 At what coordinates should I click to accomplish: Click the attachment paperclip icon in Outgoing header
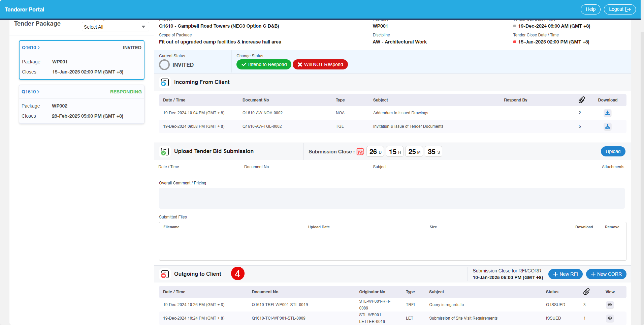[x=586, y=292]
